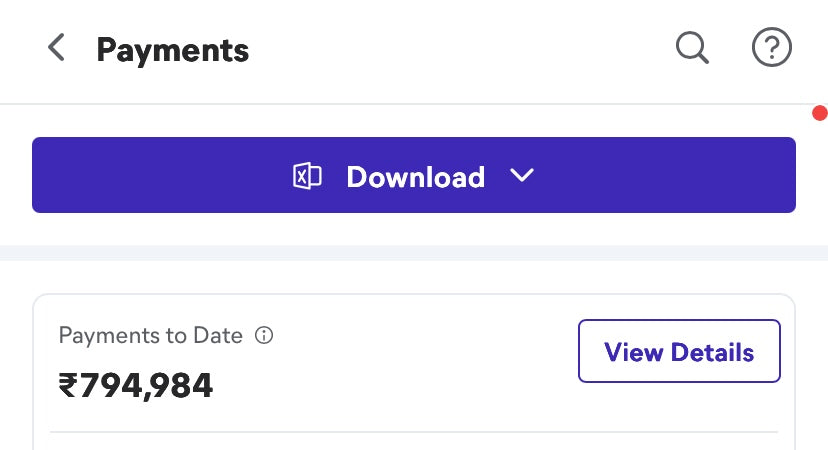
Task: Open help via the question mark icon
Action: (x=771, y=47)
